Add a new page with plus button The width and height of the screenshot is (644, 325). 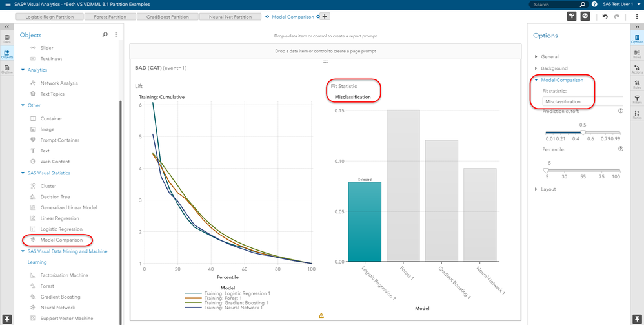325,17
